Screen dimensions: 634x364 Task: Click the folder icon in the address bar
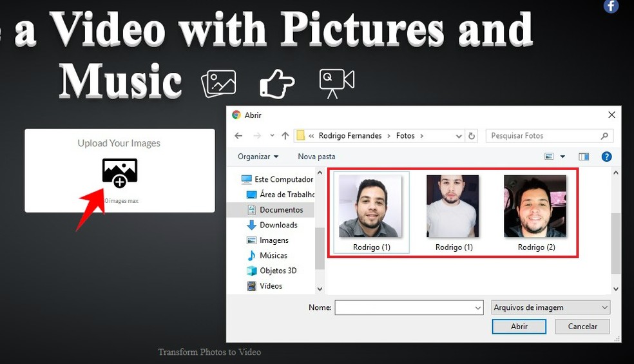300,135
